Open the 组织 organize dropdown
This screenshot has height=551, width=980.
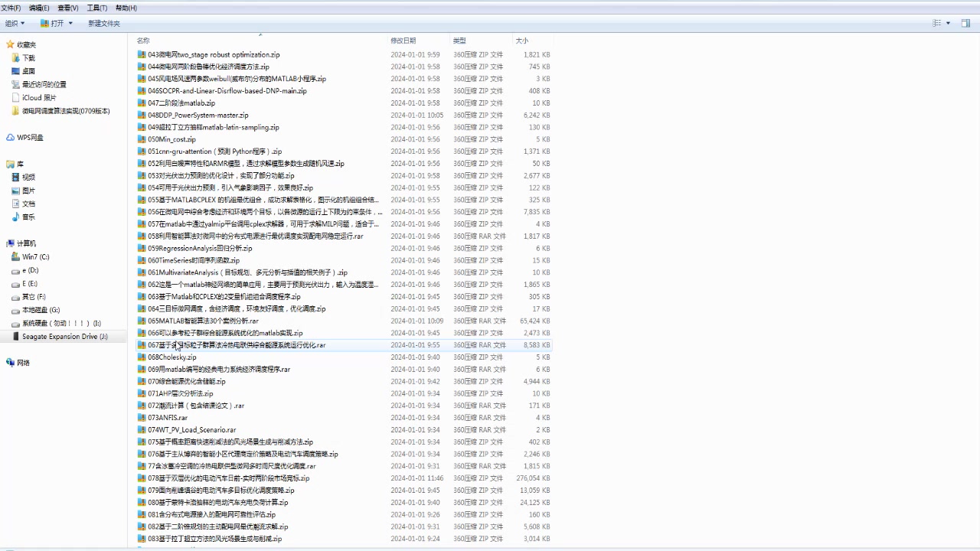(x=15, y=23)
